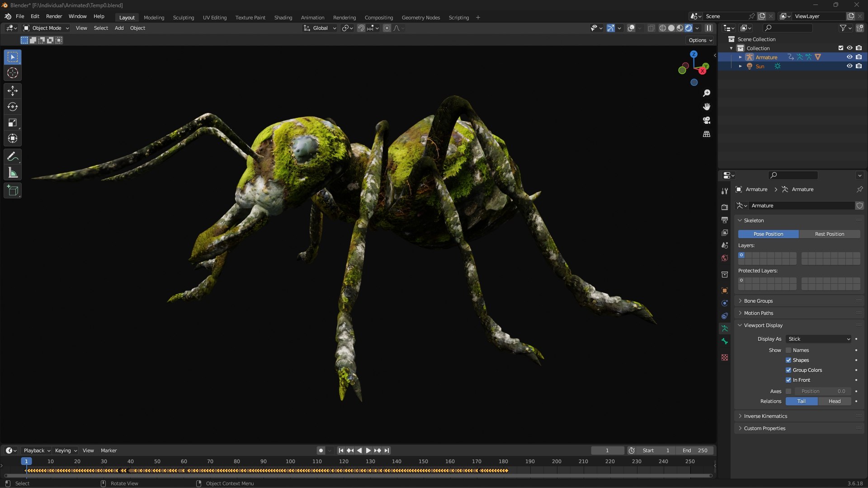
Task: Open the Render menu
Action: [54, 16]
